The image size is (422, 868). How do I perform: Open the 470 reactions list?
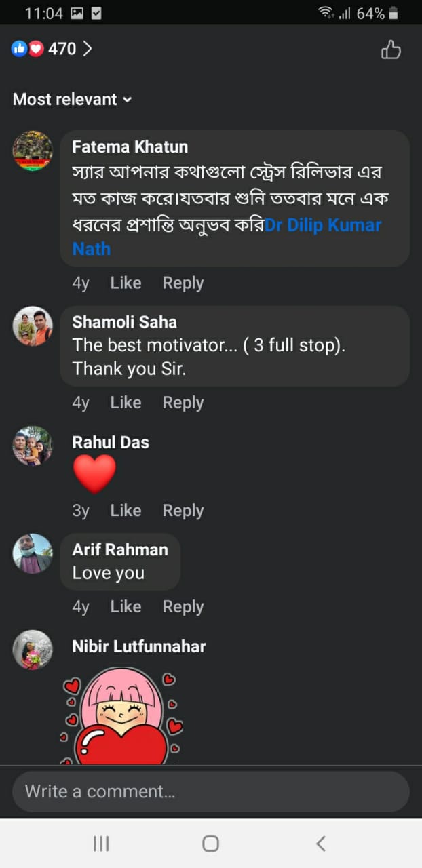(52, 49)
